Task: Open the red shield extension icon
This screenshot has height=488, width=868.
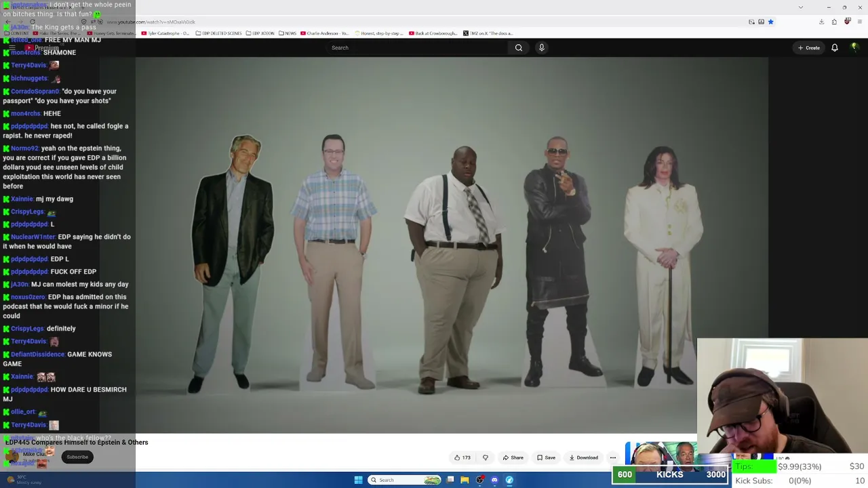Action: click(x=847, y=22)
